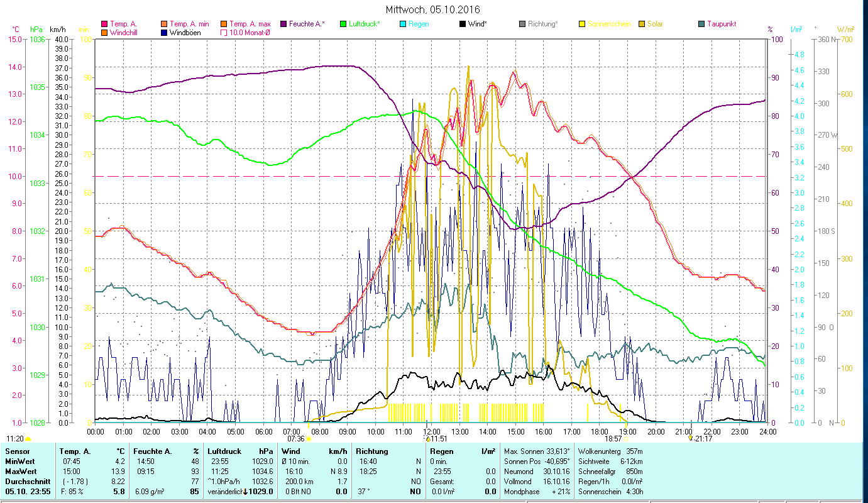Click the Sonnen Pos -40,695° entry
This screenshot has width=868, height=503.
click(537, 462)
